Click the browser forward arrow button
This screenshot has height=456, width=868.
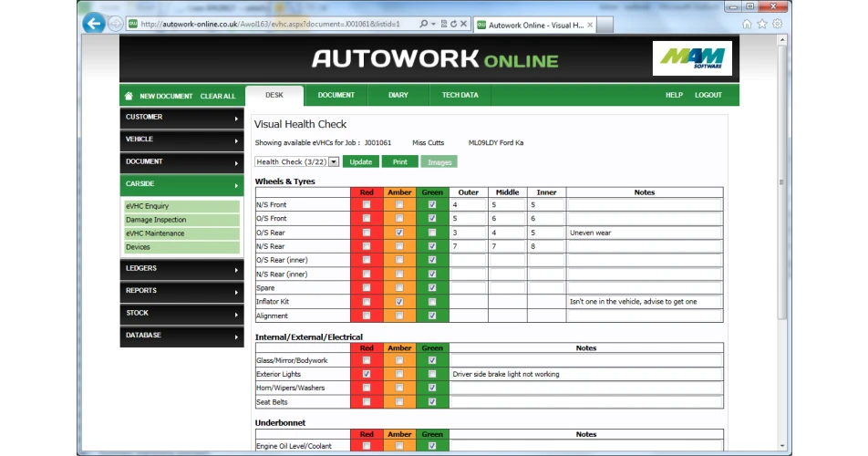click(115, 24)
